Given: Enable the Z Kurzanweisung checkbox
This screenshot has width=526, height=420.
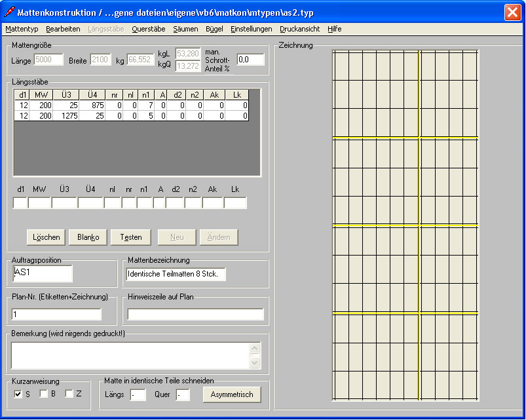Looking at the screenshot, I should pyautogui.click(x=69, y=394).
